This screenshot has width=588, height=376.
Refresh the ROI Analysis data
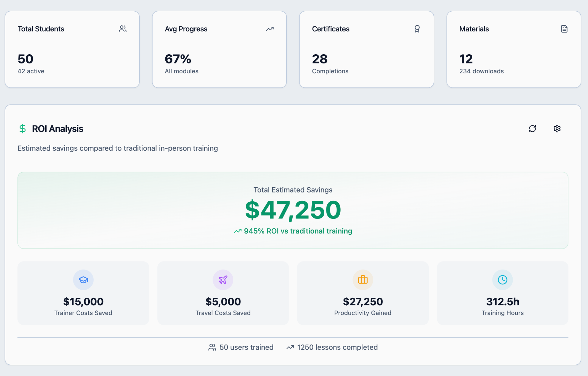[533, 128]
